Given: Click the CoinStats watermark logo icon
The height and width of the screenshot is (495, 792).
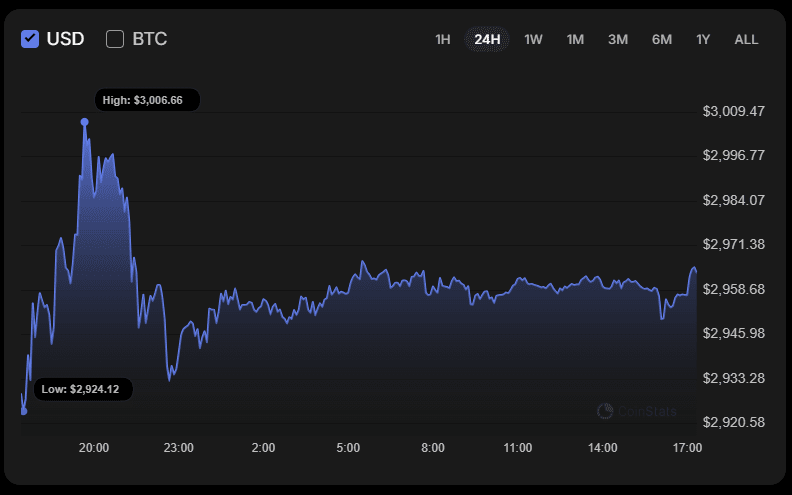Looking at the screenshot, I should [x=605, y=411].
